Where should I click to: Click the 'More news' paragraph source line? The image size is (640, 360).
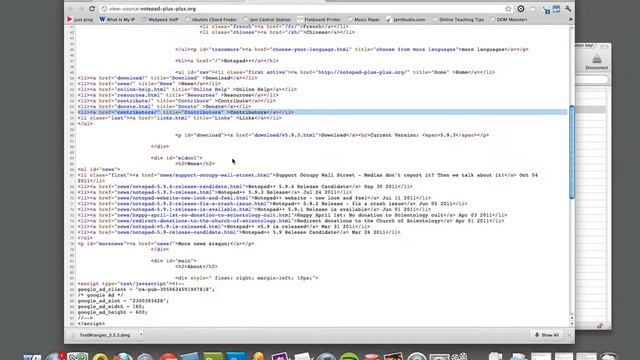pos(166,243)
